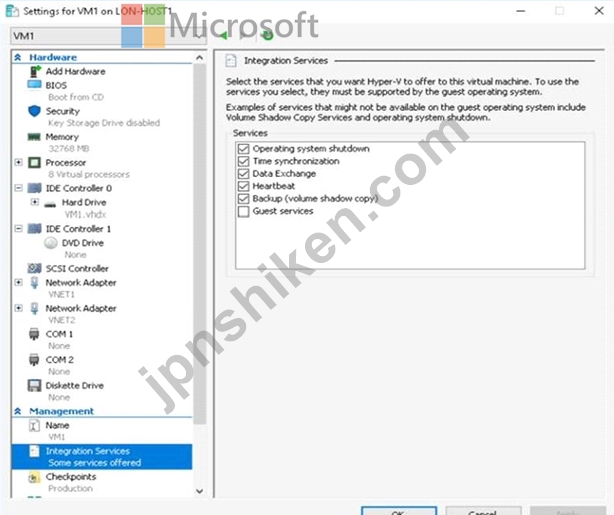Screen dimensions: 614x515
Task: Select the Memory chip icon
Action: 34,137
